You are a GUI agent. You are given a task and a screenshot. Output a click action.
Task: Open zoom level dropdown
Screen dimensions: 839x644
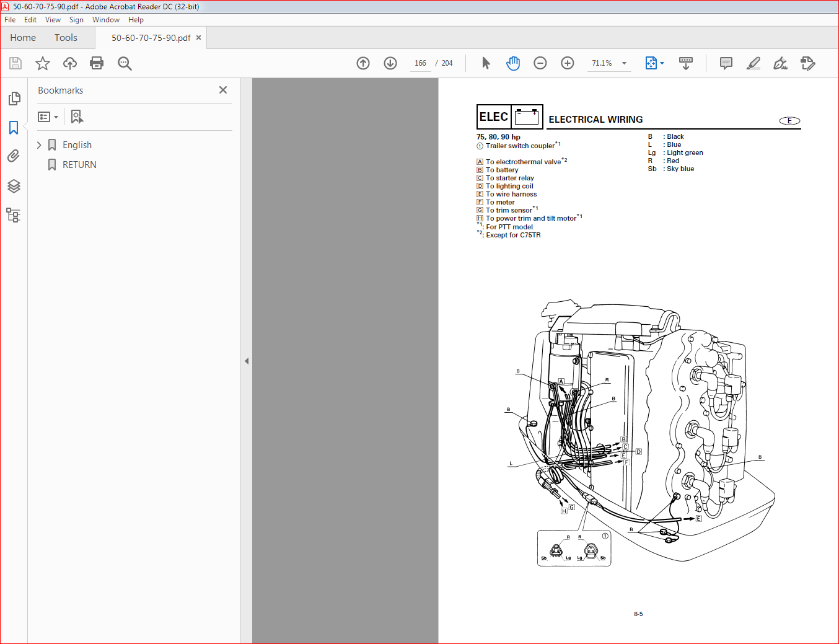coord(624,63)
